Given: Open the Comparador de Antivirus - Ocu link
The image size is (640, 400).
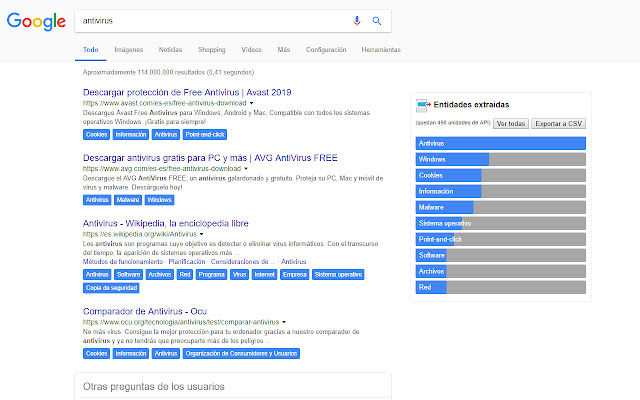Looking at the screenshot, I should click(x=153, y=312).
